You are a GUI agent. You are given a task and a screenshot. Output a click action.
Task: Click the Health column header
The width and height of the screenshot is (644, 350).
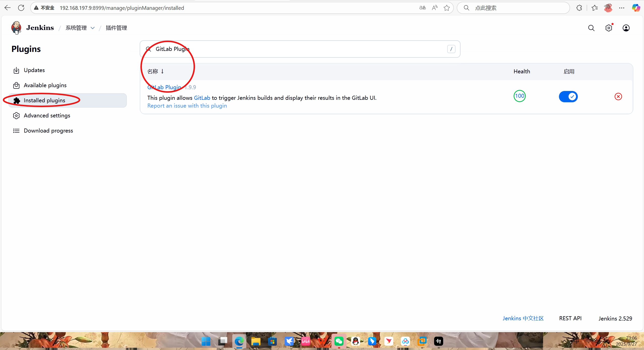point(522,71)
